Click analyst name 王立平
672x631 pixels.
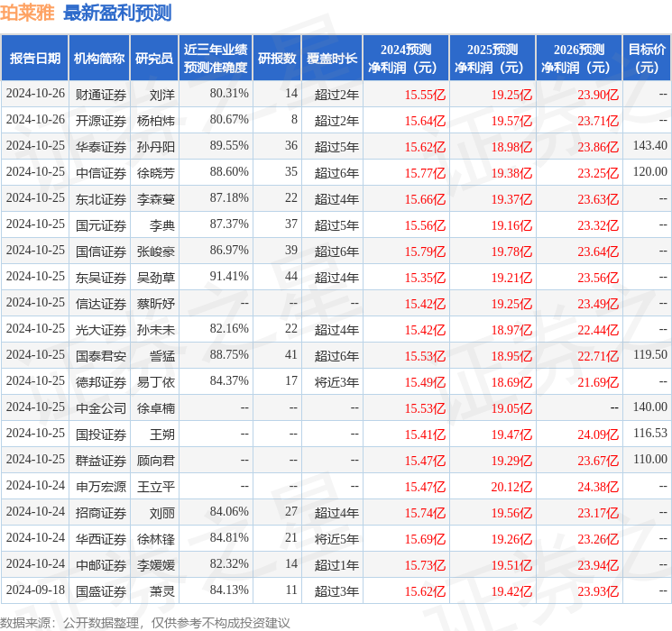156,487
